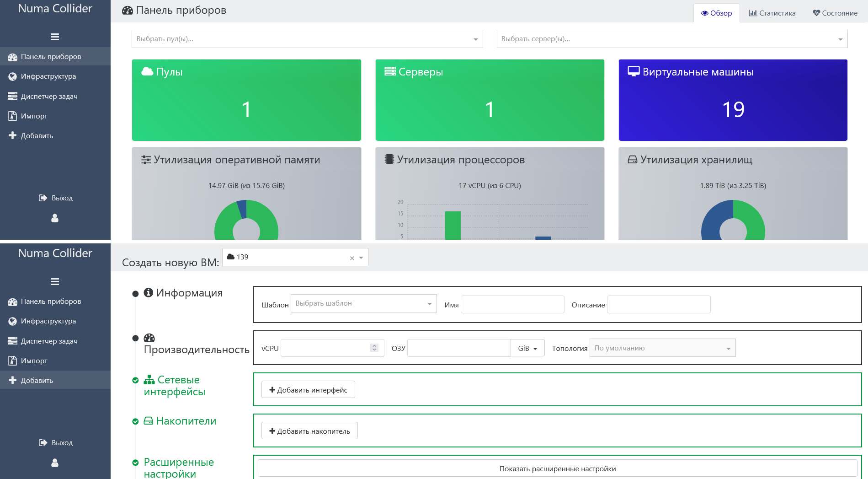Open the Выбрать пул(ы) dropdown
The image size is (868, 479).
(x=307, y=39)
